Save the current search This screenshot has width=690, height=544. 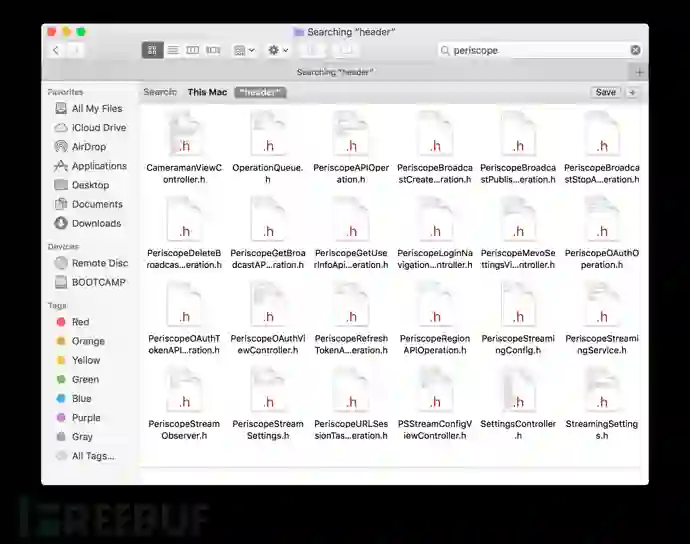pyautogui.click(x=606, y=92)
